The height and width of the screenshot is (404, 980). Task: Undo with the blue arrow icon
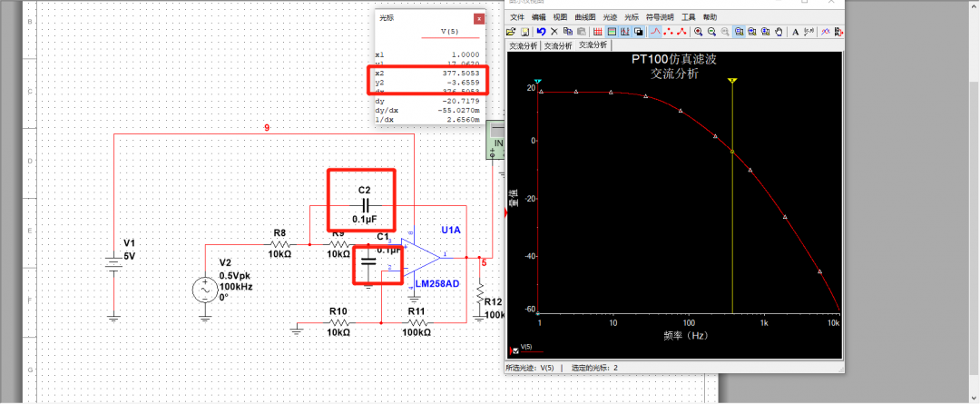point(541,31)
